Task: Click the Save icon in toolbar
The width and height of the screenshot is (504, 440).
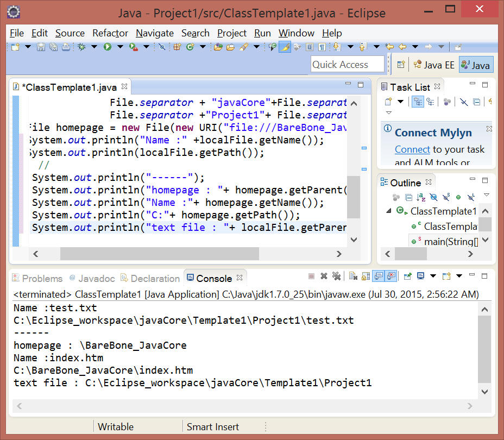Action: [x=41, y=47]
